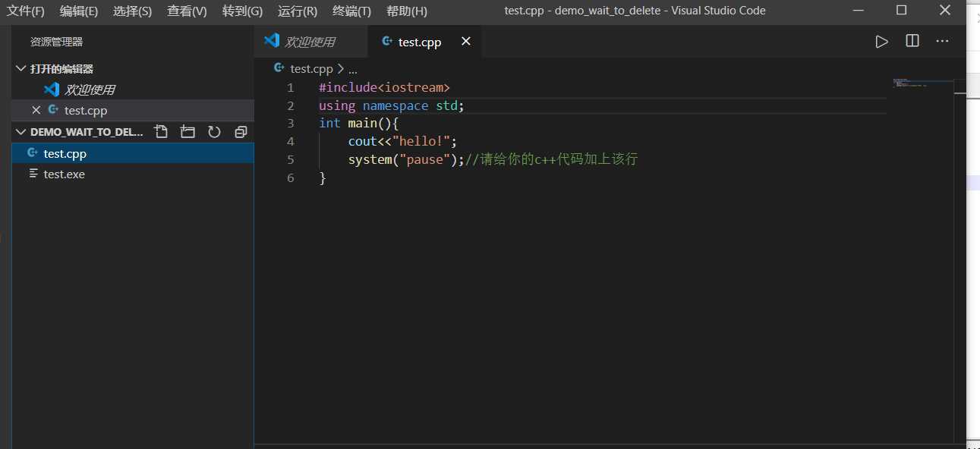Open test.cpp in the file tree

tap(133, 153)
